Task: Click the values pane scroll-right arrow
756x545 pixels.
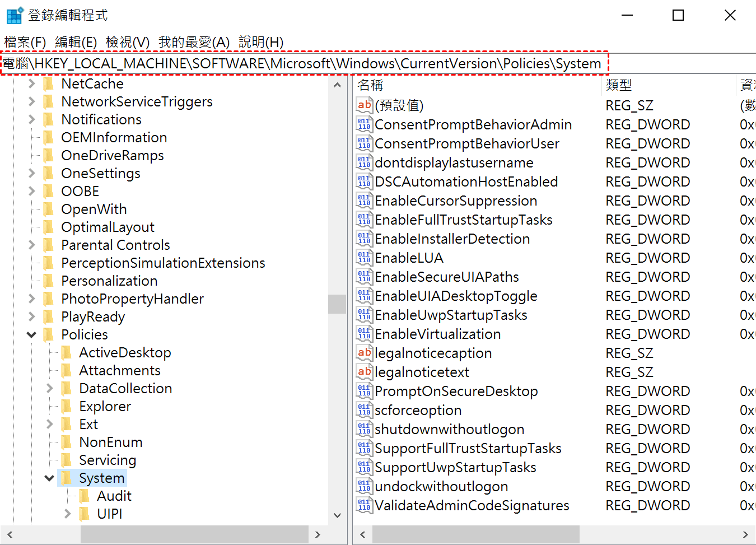Action: click(x=745, y=535)
